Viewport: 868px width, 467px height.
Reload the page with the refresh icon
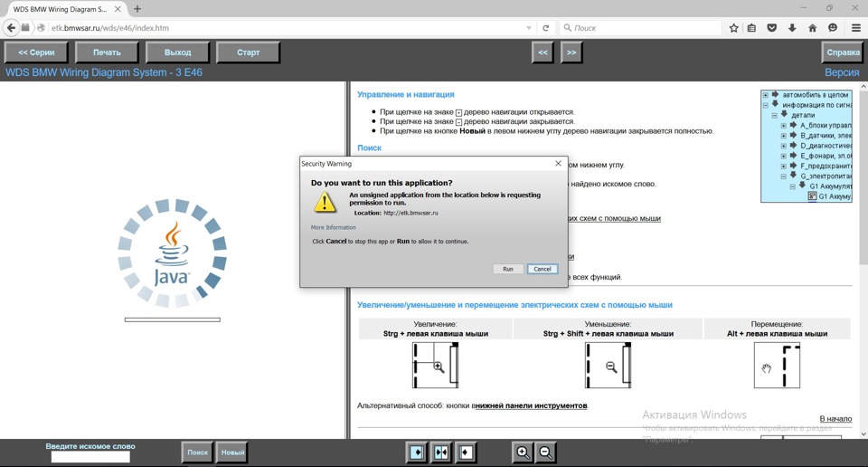[546, 28]
